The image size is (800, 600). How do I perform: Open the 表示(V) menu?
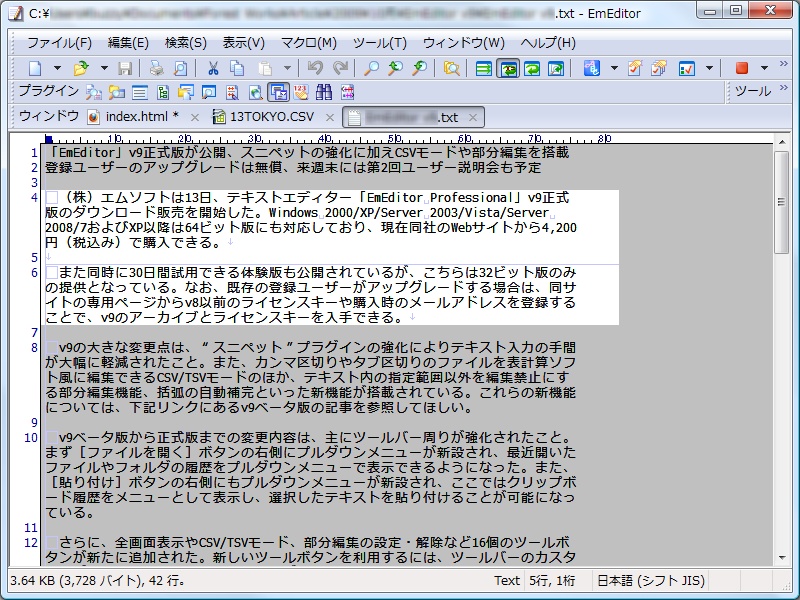click(243, 43)
